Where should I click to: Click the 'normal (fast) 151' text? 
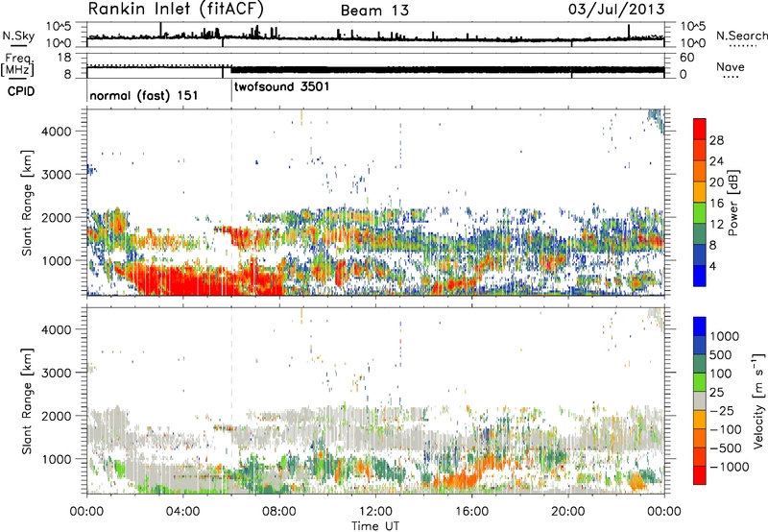(143, 95)
